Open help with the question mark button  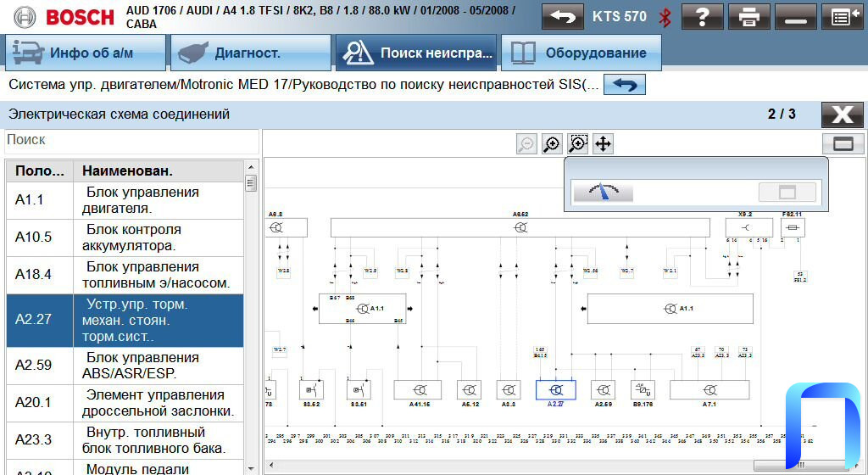coord(702,17)
